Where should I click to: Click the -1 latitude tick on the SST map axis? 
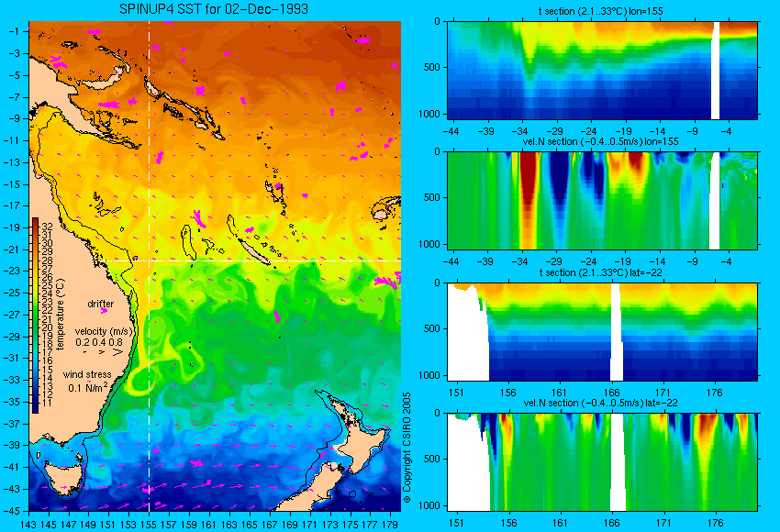[x=16, y=31]
